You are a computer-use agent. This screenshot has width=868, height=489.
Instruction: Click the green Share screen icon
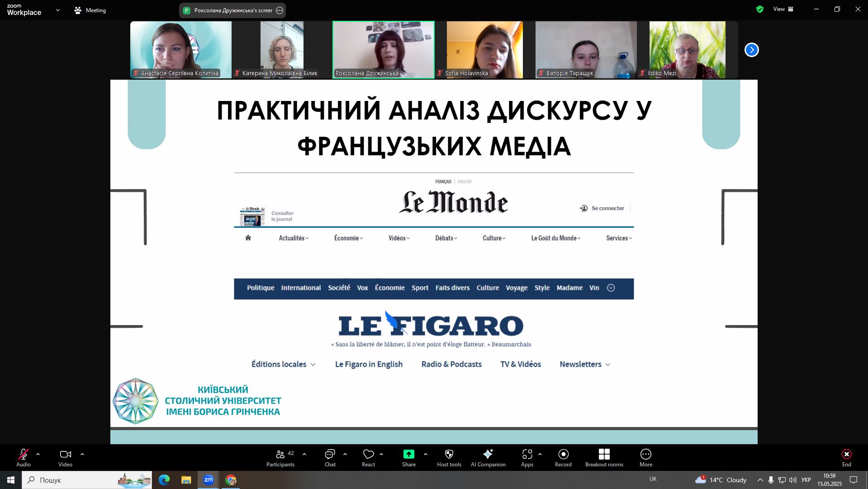[x=408, y=454]
